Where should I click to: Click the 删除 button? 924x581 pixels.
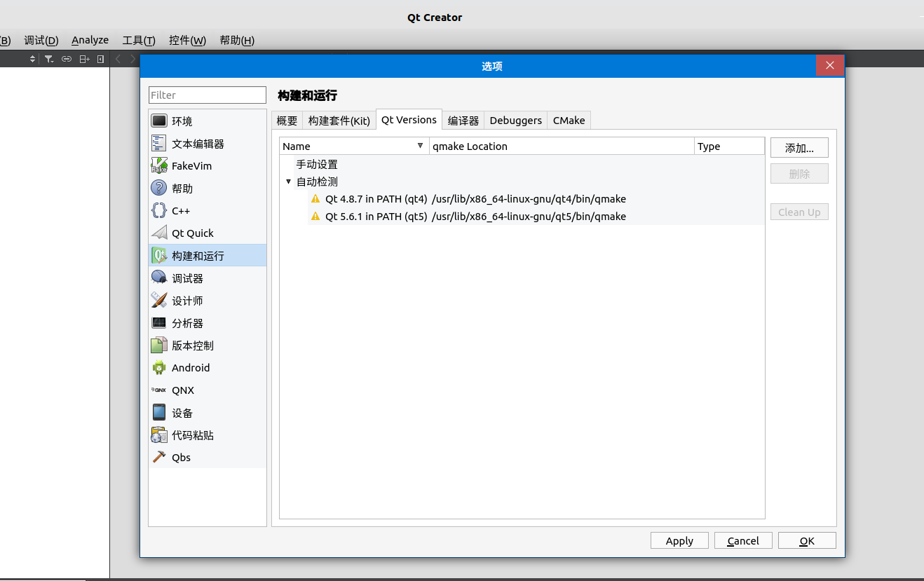click(x=799, y=174)
